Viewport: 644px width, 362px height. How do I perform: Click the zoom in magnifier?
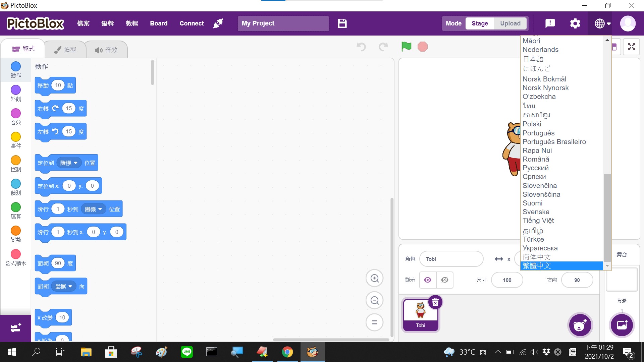pos(374,278)
